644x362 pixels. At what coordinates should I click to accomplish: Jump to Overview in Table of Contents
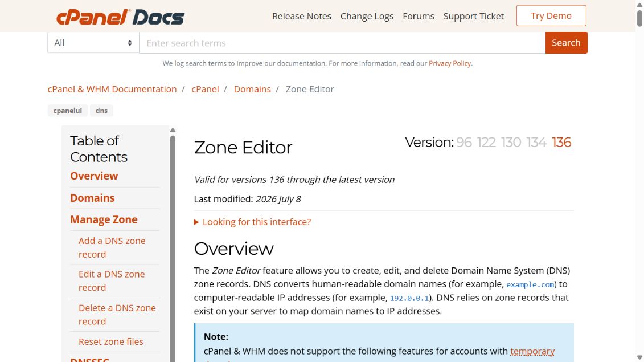pos(94,176)
